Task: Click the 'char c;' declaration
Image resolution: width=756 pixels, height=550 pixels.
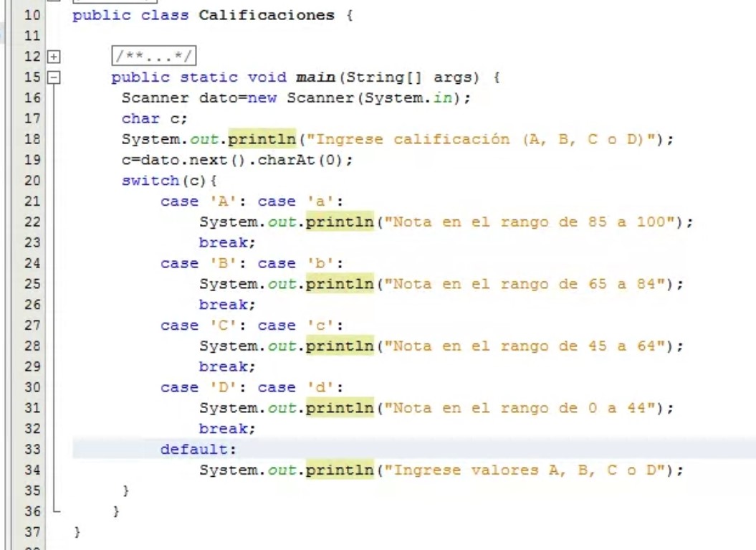Action: click(154, 119)
